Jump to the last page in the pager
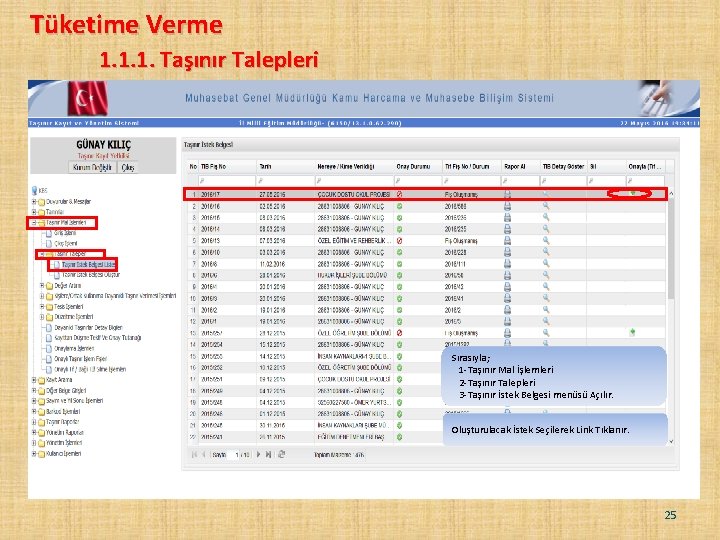The image size is (720, 540). click(269, 454)
